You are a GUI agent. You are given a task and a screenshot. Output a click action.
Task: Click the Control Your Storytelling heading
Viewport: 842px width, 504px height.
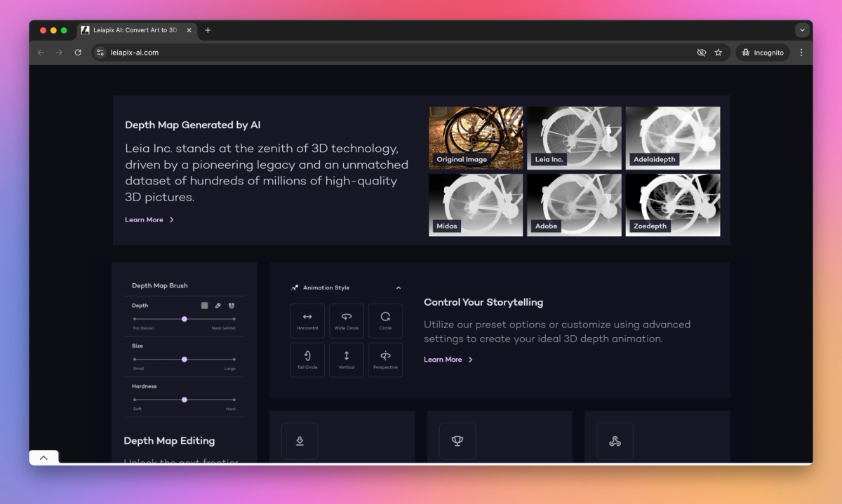483,302
